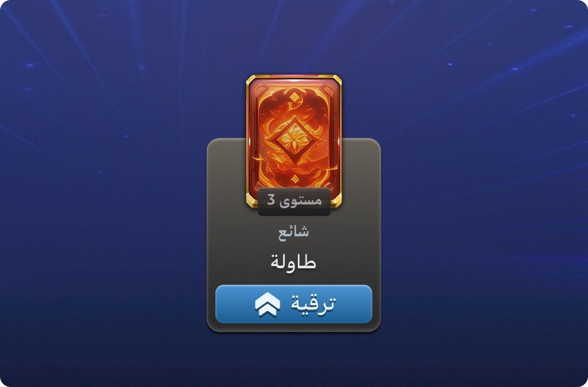Click the gold bottom-left corner of card

[x=251, y=202]
